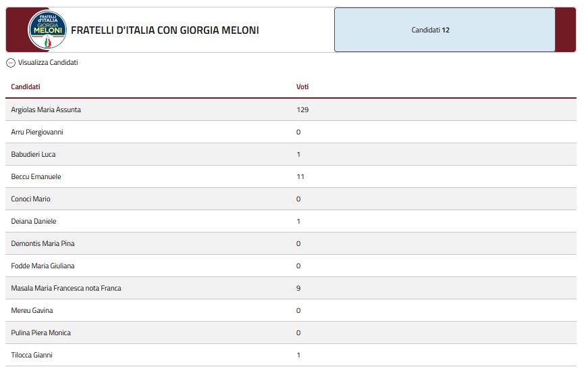Click the Candidati column header

coord(26,87)
